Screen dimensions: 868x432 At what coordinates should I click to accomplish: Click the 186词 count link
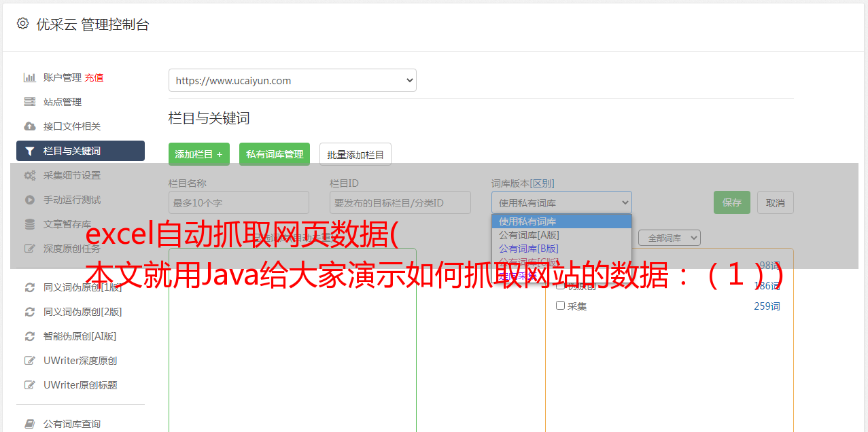coord(767,286)
